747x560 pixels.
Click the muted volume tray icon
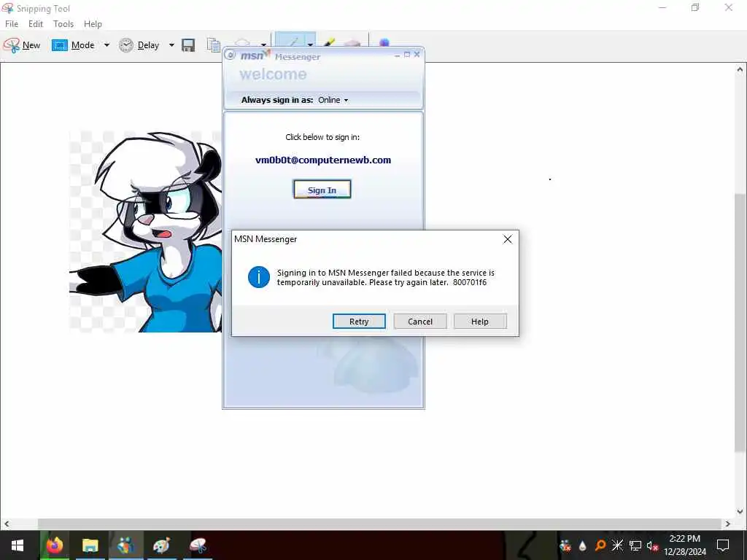pyautogui.click(x=652, y=545)
